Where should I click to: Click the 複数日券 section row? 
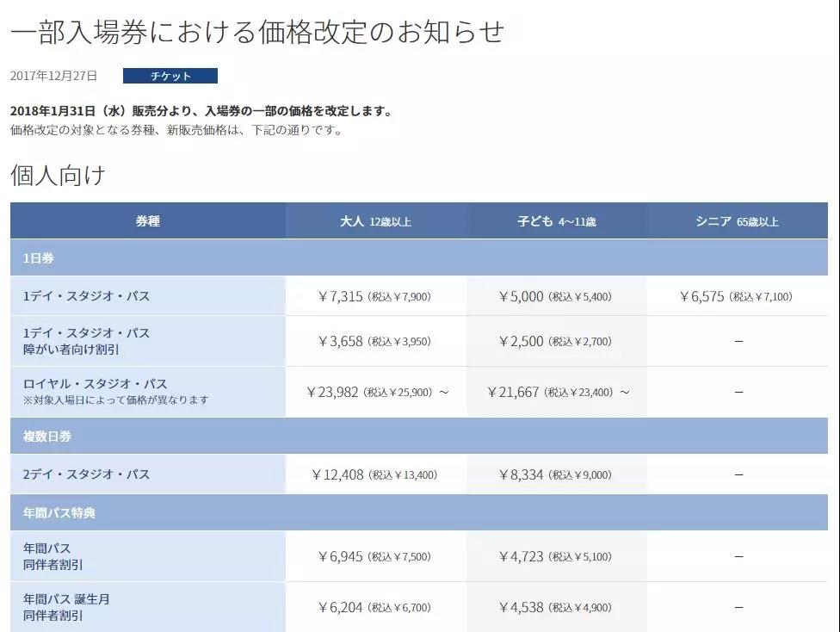pyautogui.click(x=419, y=436)
